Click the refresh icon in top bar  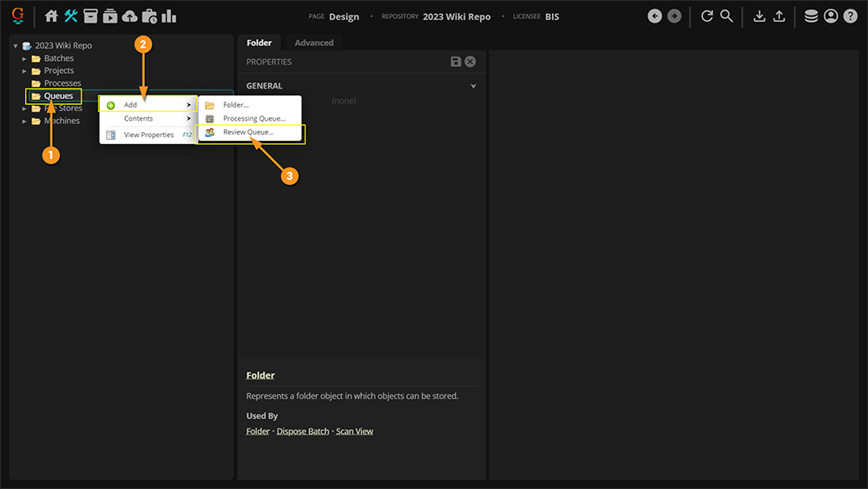[x=707, y=17]
